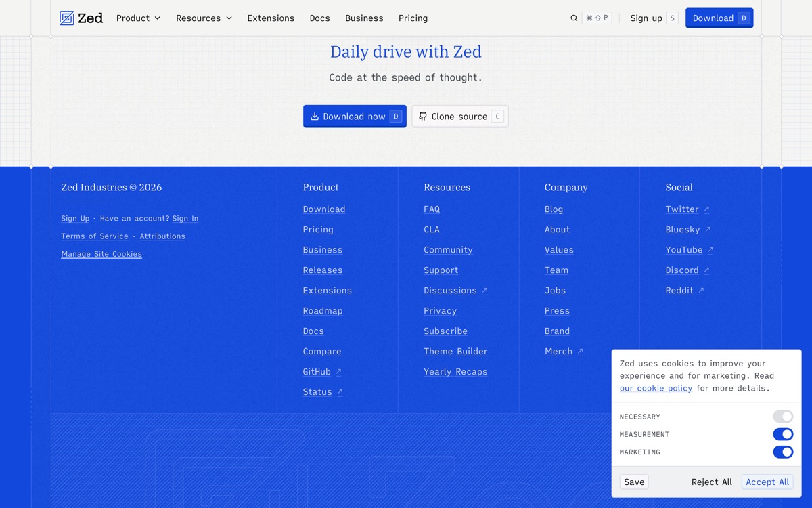
Task: Open Extensions in the top navigation
Action: pyautogui.click(x=271, y=18)
